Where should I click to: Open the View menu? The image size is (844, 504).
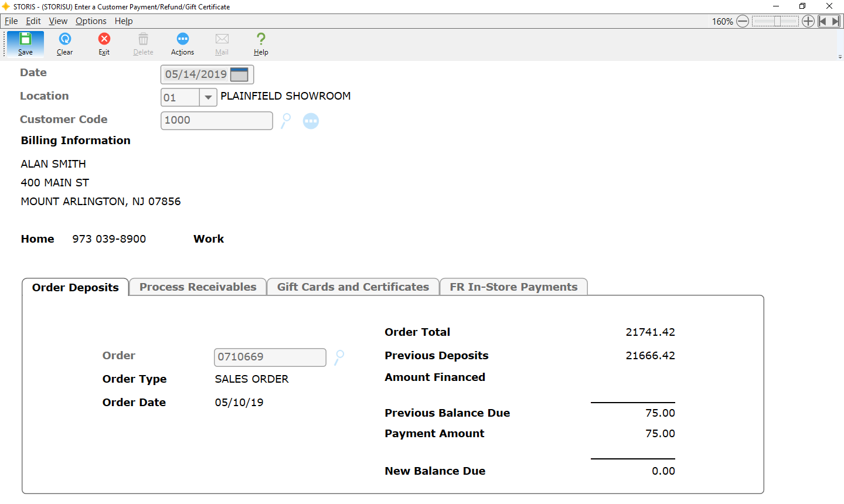(58, 21)
